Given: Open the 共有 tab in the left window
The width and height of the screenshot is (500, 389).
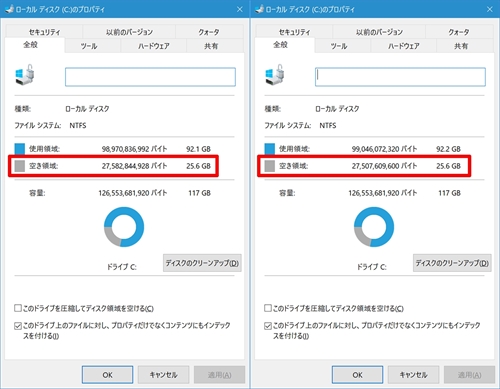Looking at the screenshot, I should pyautogui.click(x=211, y=46).
